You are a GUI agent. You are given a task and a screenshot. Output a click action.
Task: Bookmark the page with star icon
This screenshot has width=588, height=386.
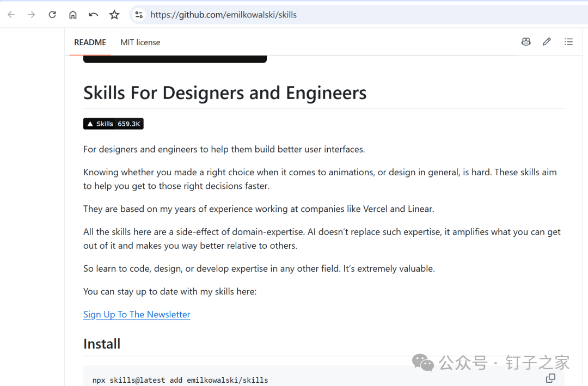[114, 15]
